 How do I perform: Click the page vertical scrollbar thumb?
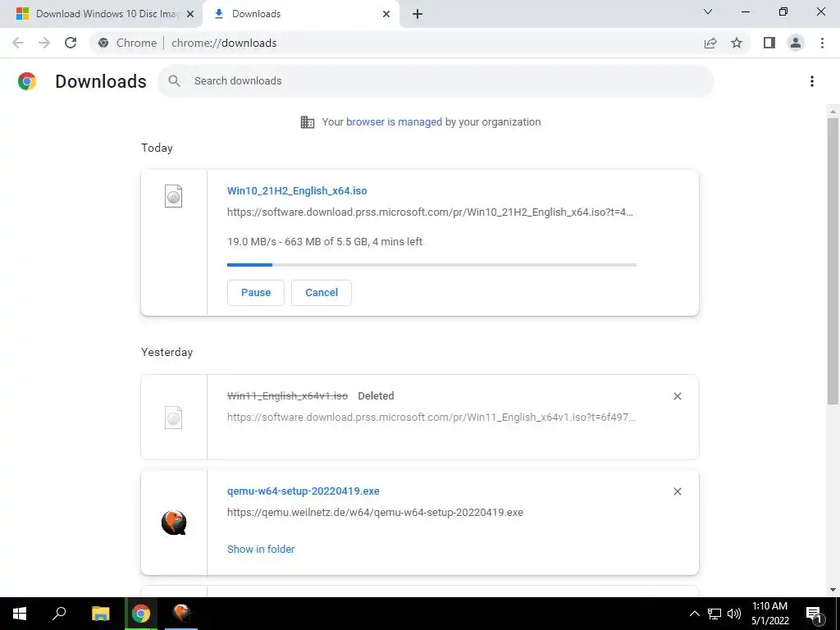833,260
